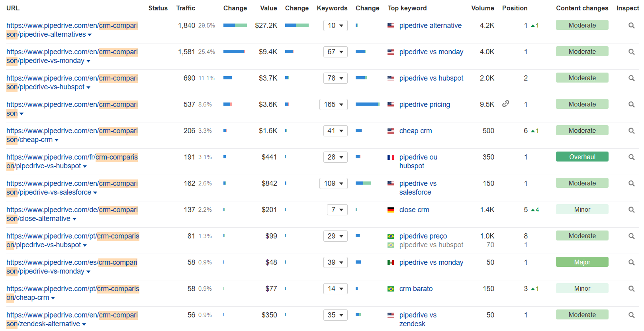Click the US flag beside pipedrive vs hubspot
Image resolution: width=644 pixels, height=331 pixels.
[x=391, y=79]
